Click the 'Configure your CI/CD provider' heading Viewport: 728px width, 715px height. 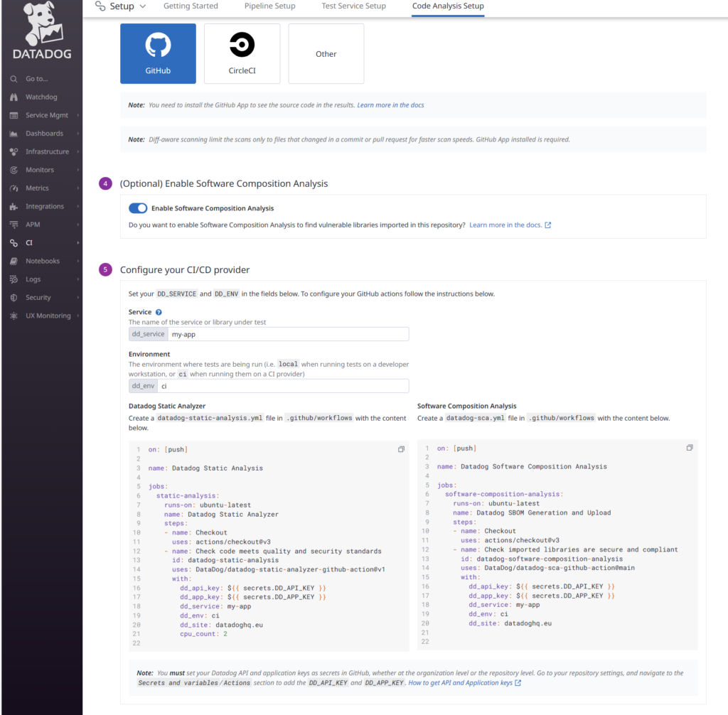click(185, 270)
